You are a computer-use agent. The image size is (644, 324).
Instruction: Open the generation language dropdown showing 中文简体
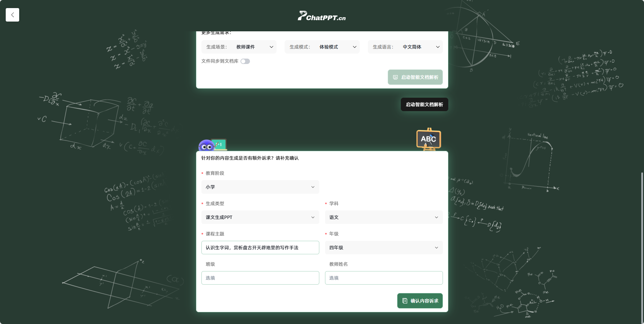pyautogui.click(x=405, y=47)
